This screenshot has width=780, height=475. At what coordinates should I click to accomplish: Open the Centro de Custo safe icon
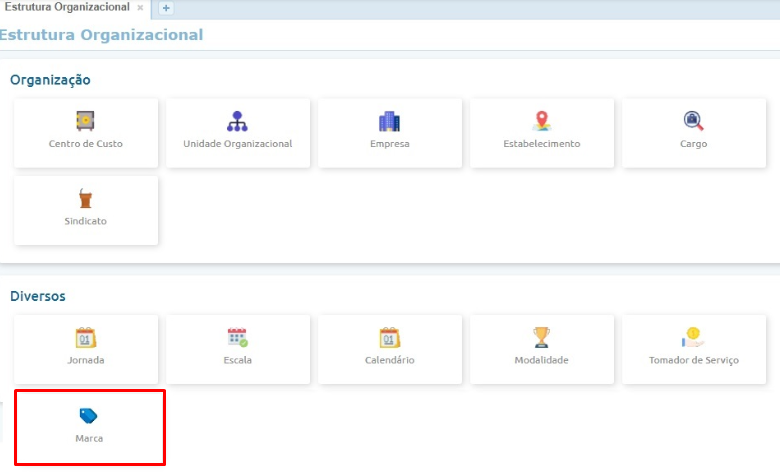pos(86,121)
